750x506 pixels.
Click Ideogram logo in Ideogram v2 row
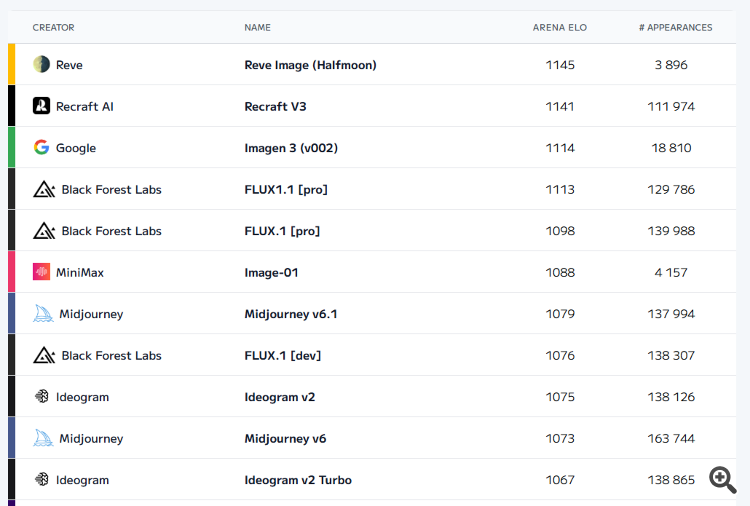pos(42,396)
